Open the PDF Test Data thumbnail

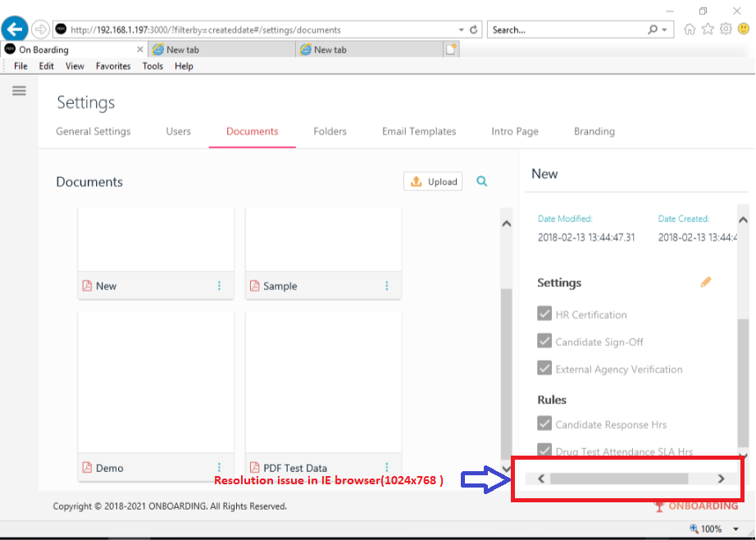[324, 382]
